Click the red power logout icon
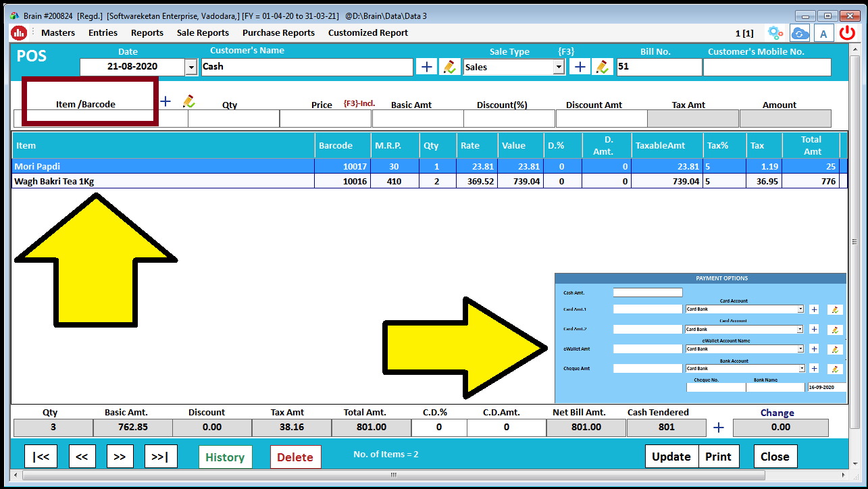Image resolution: width=868 pixels, height=489 pixels. coord(847,32)
